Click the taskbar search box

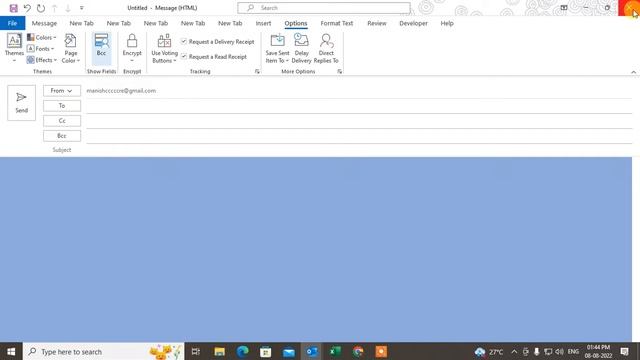point(104,351)
